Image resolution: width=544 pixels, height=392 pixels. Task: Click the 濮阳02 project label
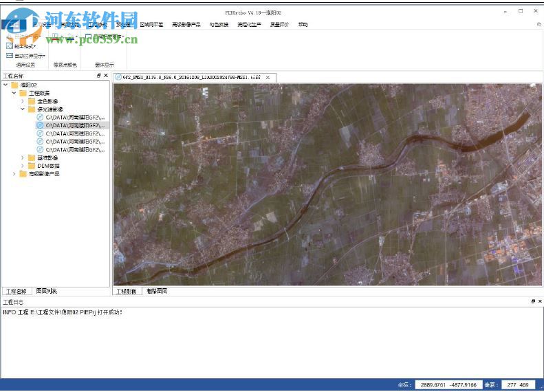click(28, 85)
